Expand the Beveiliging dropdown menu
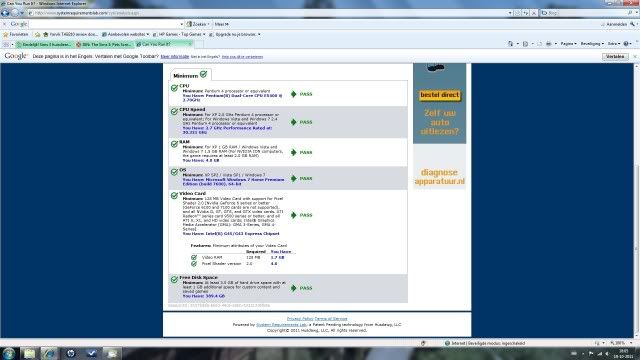 coord(592,44)
